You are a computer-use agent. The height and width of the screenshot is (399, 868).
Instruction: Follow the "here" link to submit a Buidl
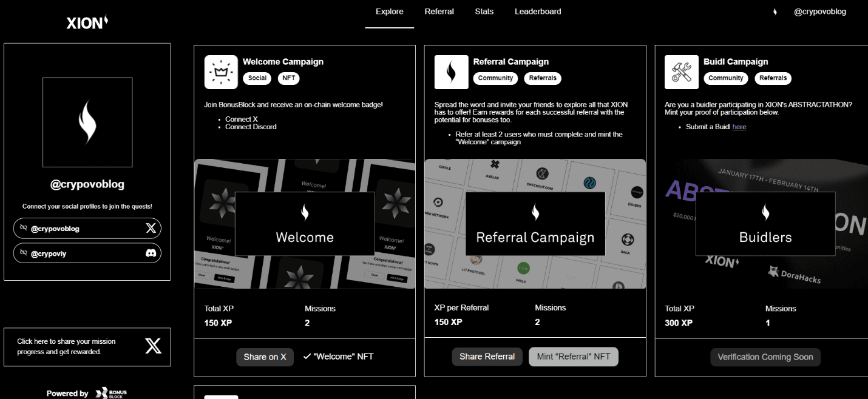coord(739,127)
